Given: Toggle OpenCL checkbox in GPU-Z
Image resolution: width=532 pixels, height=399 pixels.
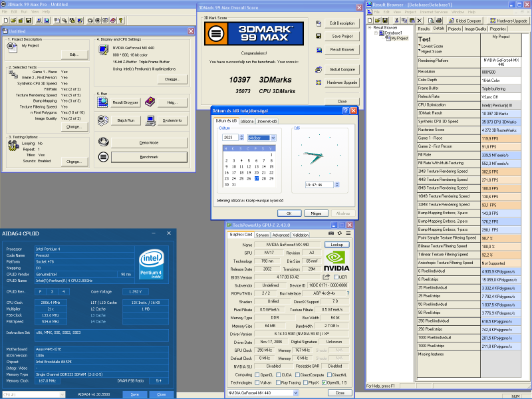Looking at the screenshot, I should [x=257, y=374].
